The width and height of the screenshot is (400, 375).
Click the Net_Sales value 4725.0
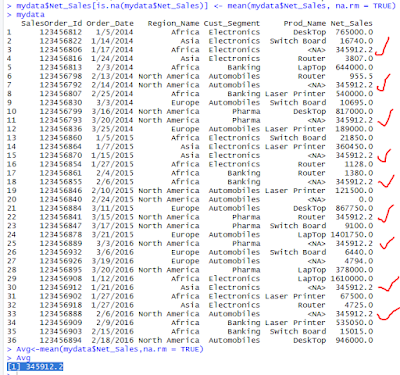359,305
